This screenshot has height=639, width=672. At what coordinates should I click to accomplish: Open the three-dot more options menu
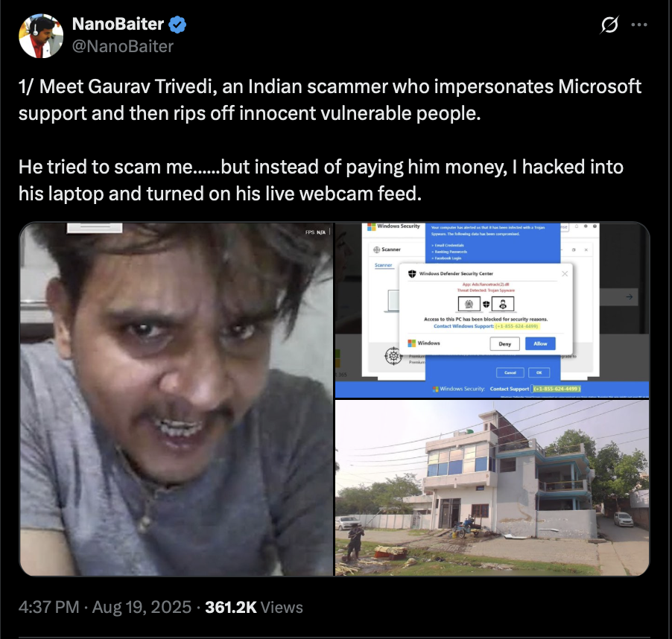click(639, 25)
